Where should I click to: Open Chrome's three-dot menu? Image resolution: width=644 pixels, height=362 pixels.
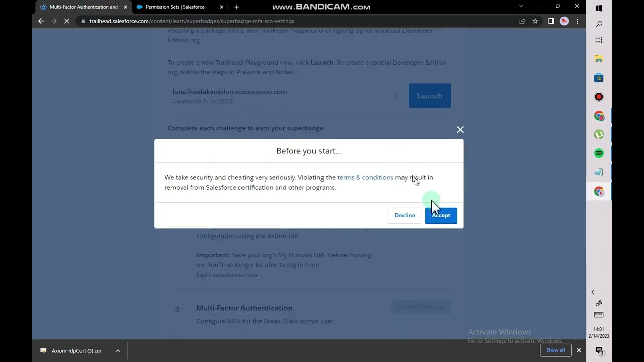[577, 21]
